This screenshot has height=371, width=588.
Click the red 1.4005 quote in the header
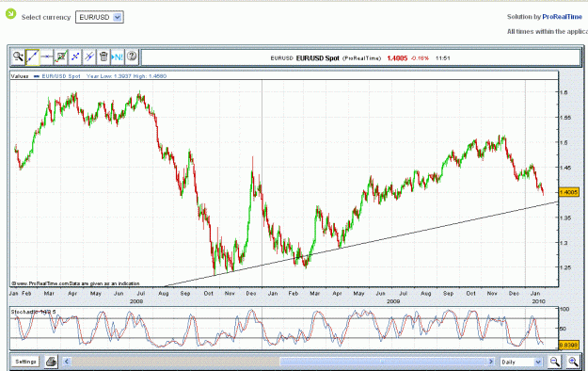tap(397, 58)
